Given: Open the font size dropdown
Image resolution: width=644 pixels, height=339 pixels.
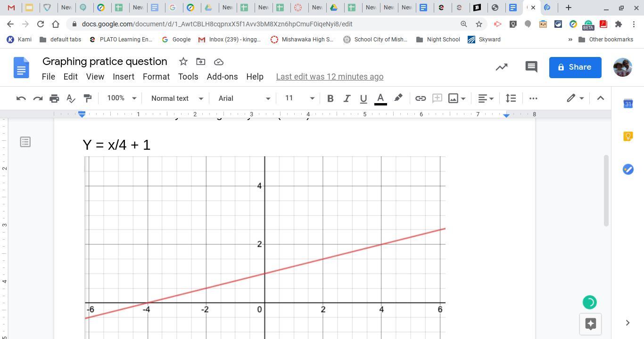Looking at the screenshot, I should [x=299, y=98].
